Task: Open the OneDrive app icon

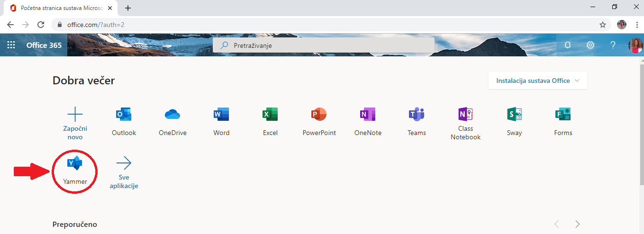Action: point(172,115)
